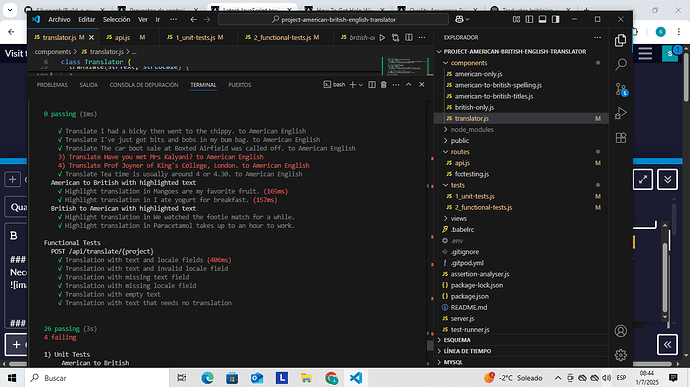Kill terminal with the trash icon
This screenshot has width=690, height=387.
pyautogui.click(x=383, y=85)
